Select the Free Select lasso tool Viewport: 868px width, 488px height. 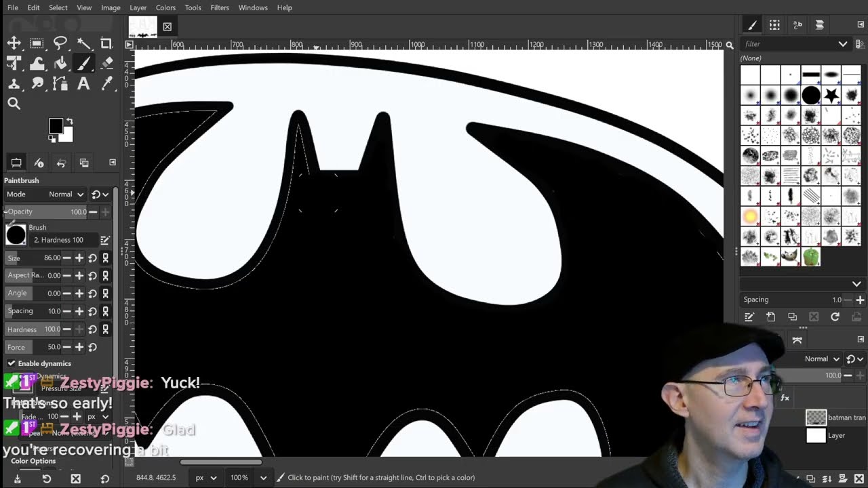(x=60, y=43)
